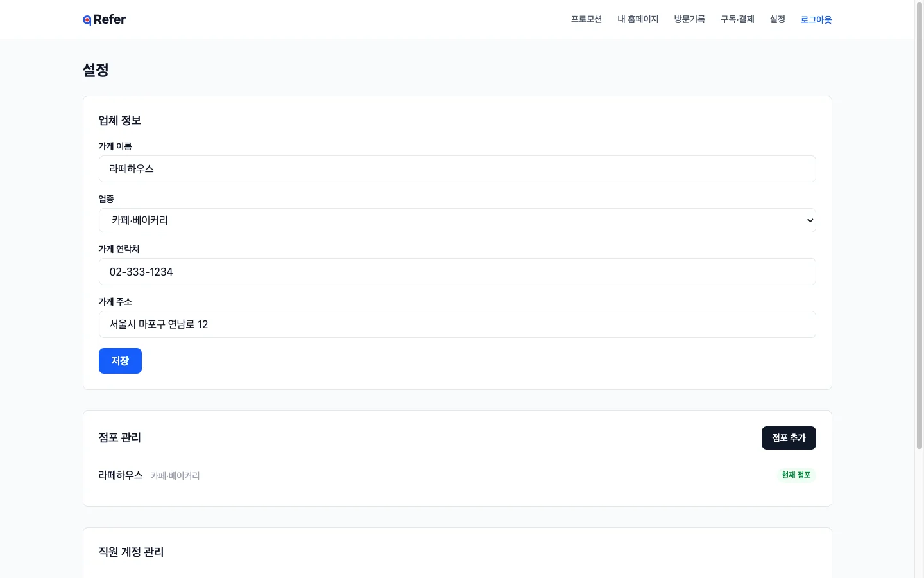This screenshot has height=578, width=924.
Task: Click the 점포 관리 section title
Action: coord(119,438)
